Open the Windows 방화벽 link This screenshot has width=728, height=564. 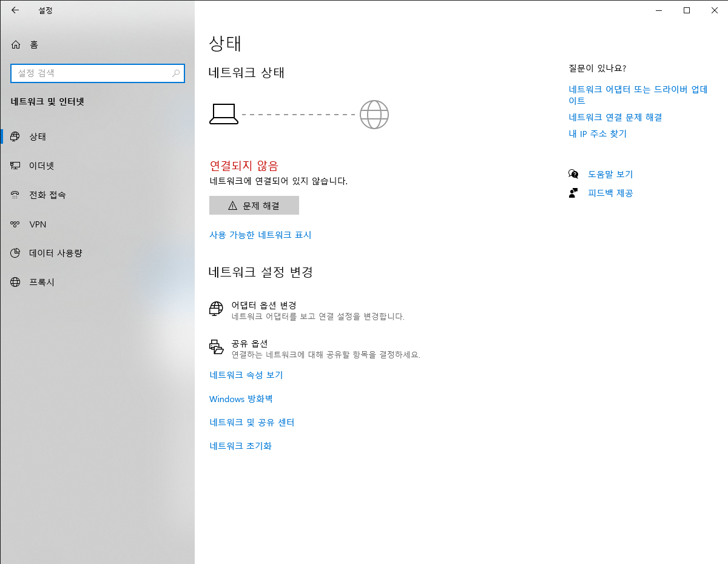(x=241, y=398)
